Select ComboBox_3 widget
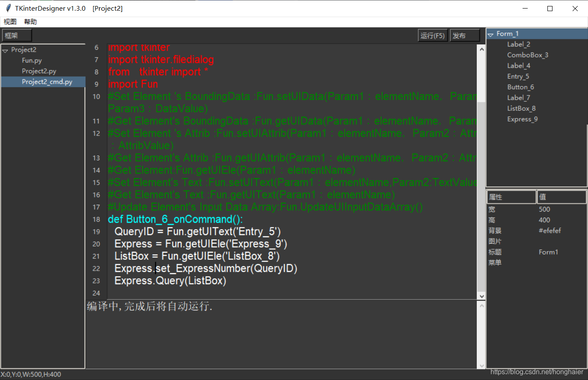This screenshot has width=588, height=380. [527, 55]
